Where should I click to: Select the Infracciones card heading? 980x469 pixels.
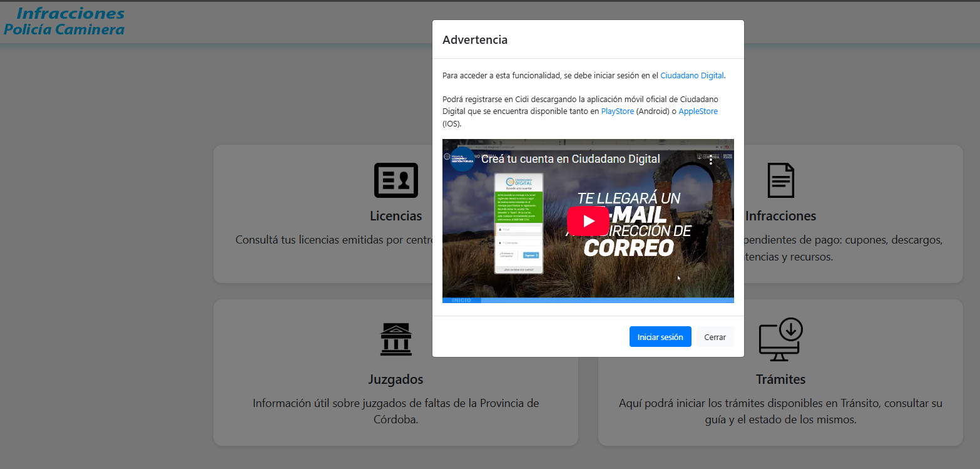pyautogui.click(x=780, y=216)
